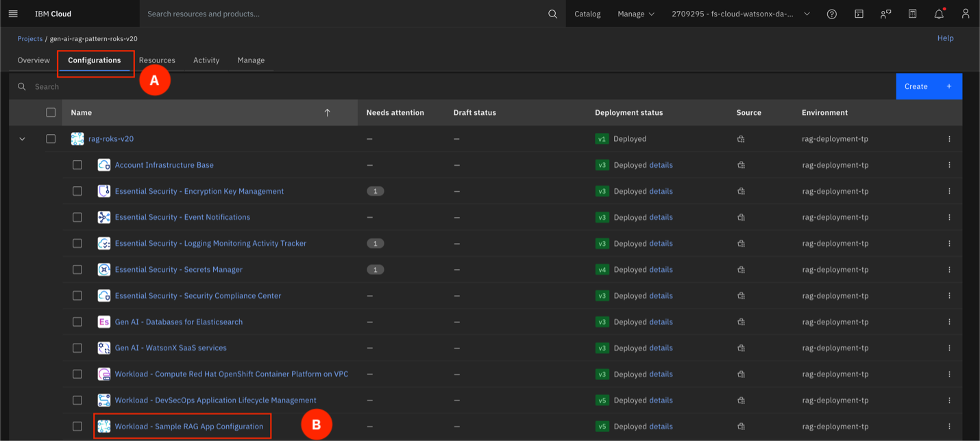Switch to the Resources tab
Viewport: 980px width, 443px height.
[157, 60]
